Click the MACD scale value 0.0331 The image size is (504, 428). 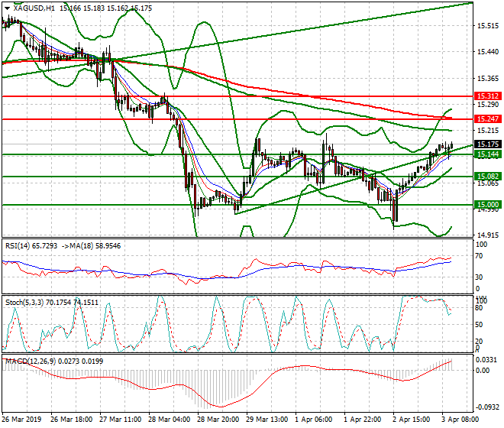coord(486,360)
